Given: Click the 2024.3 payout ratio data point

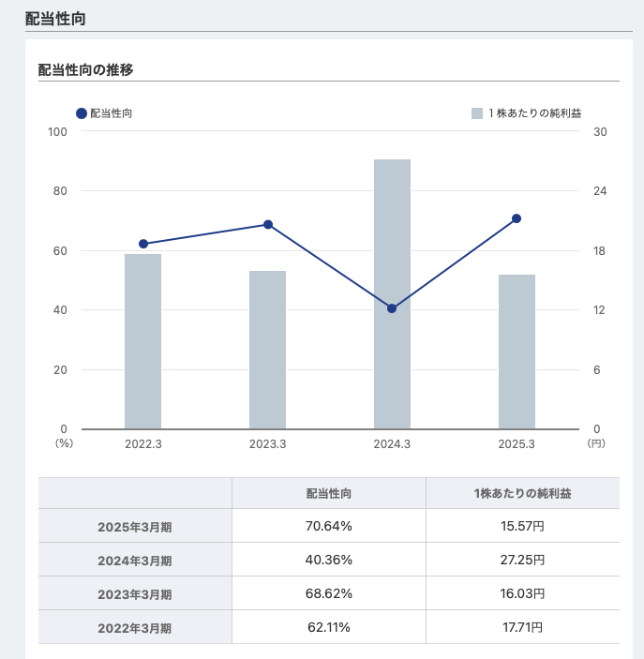Looking at the screenshot, I should click(392, 308).
